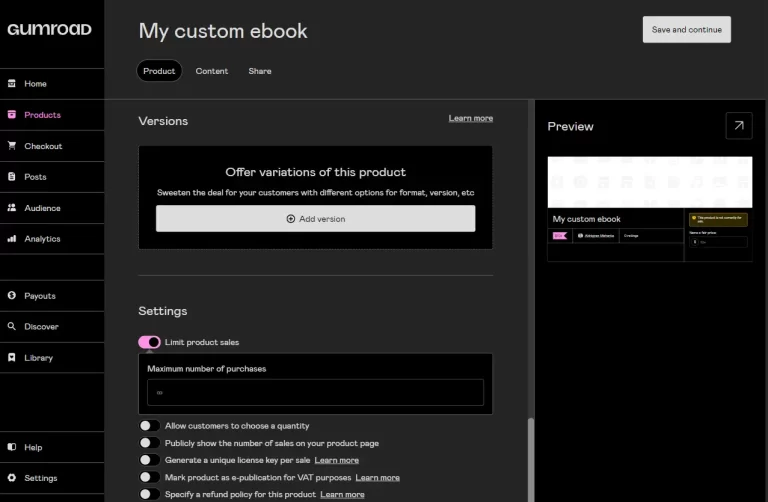Click the Save and continue button
This screenshot has width=768, height=502.
(x=687, y=29)
